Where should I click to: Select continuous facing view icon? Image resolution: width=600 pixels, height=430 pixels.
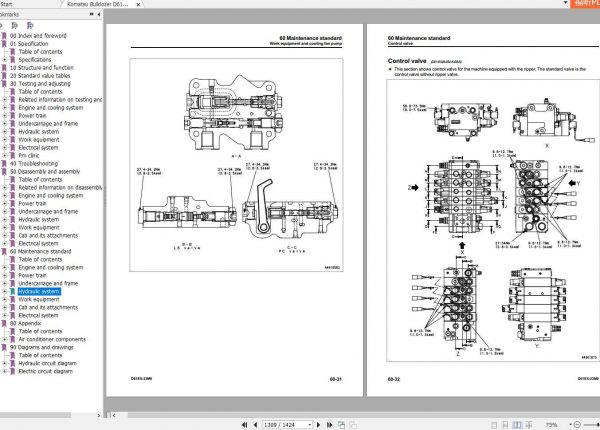529,425
